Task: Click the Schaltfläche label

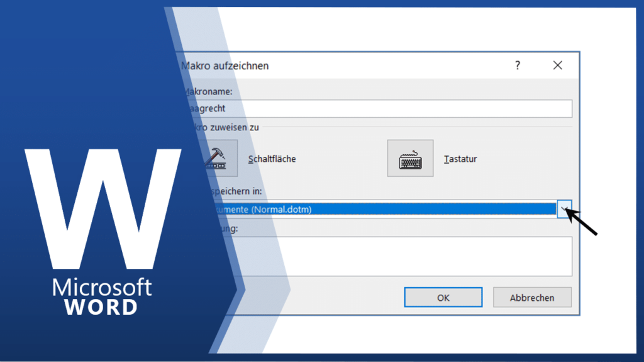Action: point(272,159)
